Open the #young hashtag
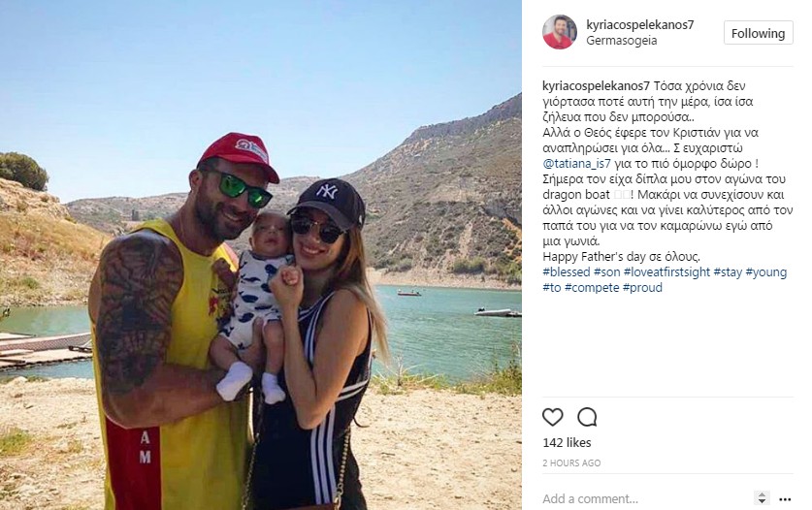This screenshot has height=510, width=812. (766, 272)
